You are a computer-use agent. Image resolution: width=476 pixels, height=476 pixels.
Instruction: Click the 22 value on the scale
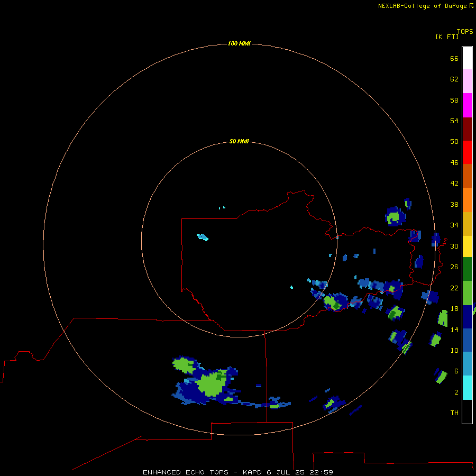click(454, 288)
